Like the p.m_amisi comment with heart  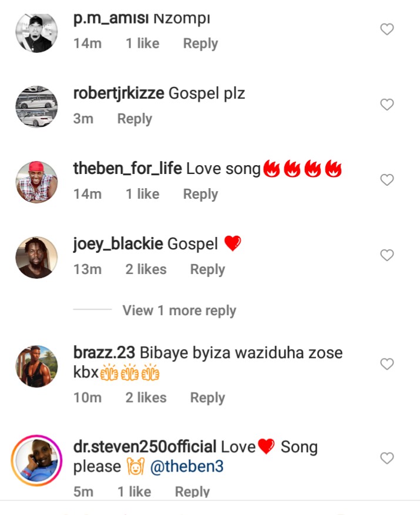click(387, 29)
